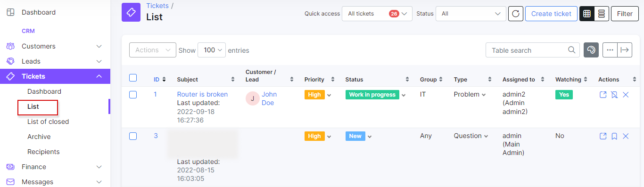Screen dimensions: 644x187
Task: Sort by ID column arrows
Action: pyautogui.click(x=164, y=80)
